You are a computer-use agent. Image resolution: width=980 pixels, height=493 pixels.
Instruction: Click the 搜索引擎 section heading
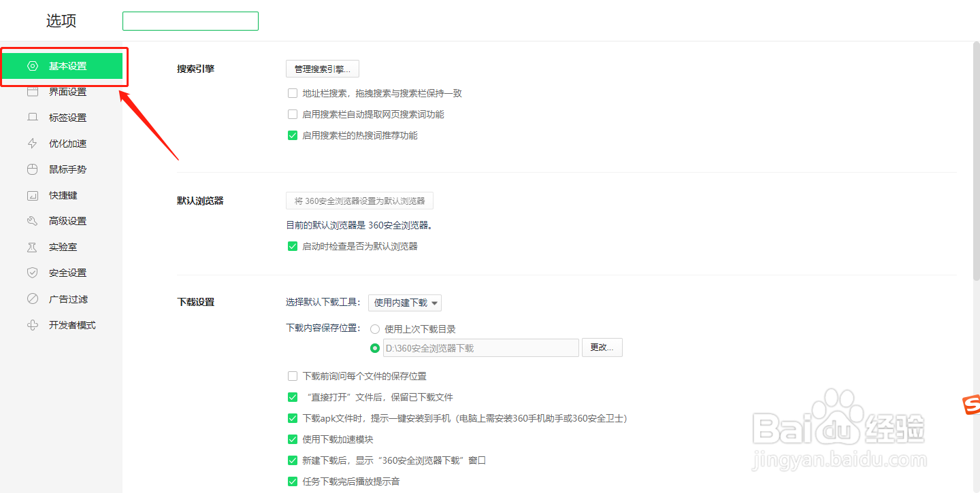[x=196, y=69]
